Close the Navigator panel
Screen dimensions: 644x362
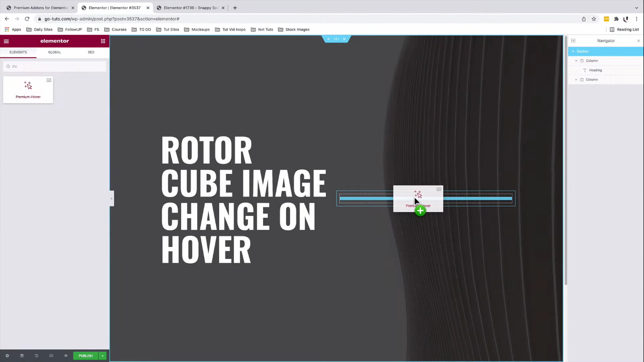[x=639, y=41]
